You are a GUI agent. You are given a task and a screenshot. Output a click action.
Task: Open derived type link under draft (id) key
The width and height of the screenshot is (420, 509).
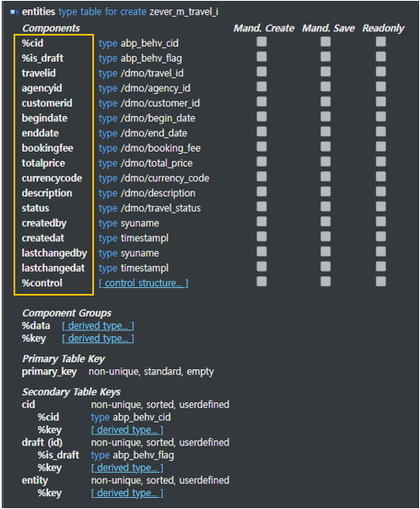pos(127,468)
